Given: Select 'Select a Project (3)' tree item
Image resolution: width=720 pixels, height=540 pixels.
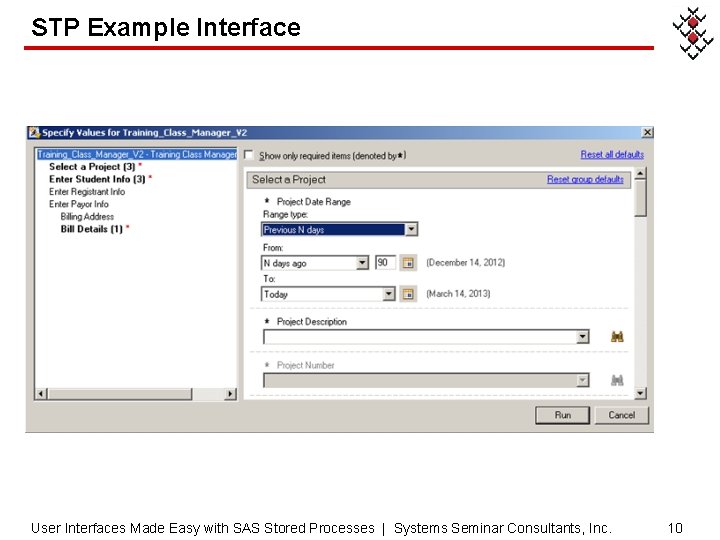Looking at the screenshot, I should click(x=92, y=167).
